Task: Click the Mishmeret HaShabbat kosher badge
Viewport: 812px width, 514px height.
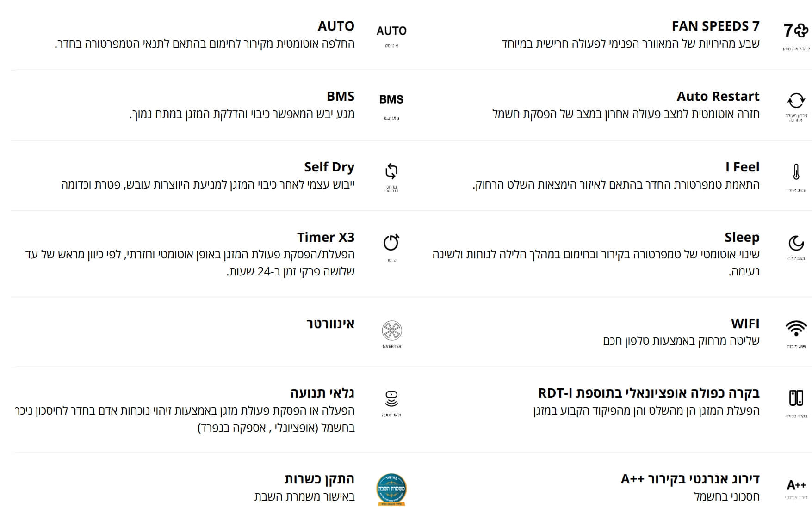Action: pyautogui.click(x=391, y=489)
